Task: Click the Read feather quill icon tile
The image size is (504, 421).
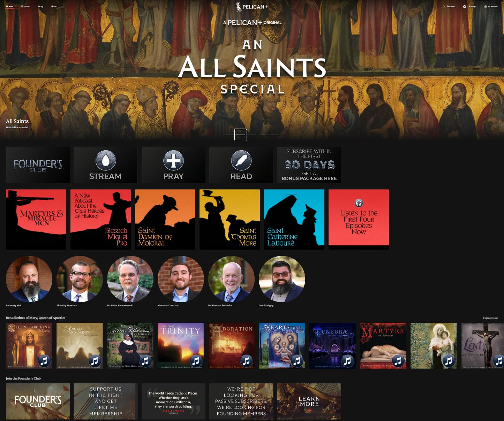Action: click(241, 165)
